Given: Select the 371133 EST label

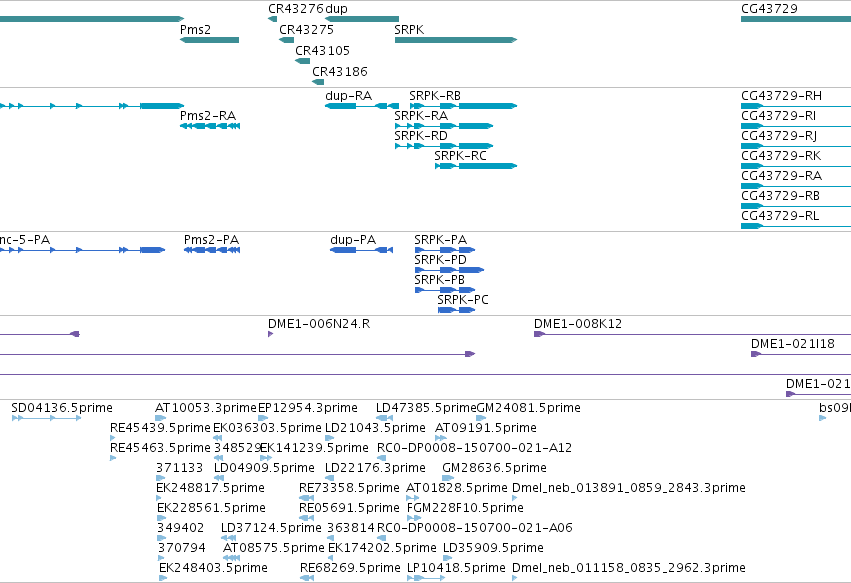Looking at the screenshot, I should (179, 468).
